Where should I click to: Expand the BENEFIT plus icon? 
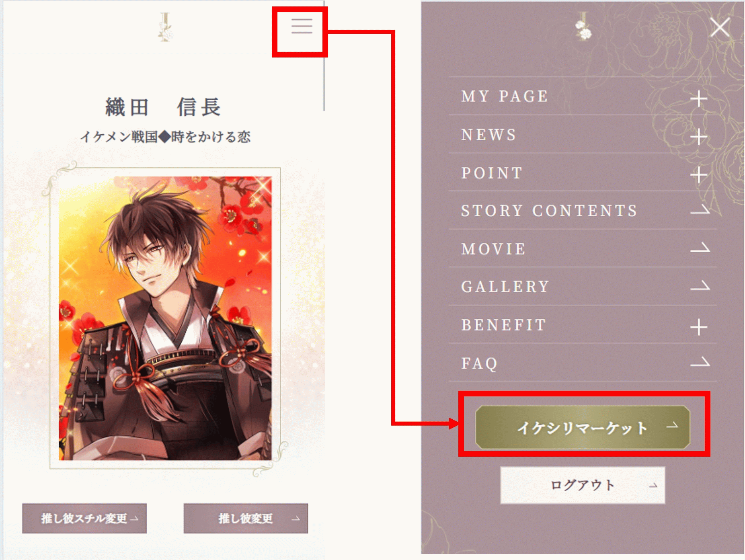click(699, 327)
